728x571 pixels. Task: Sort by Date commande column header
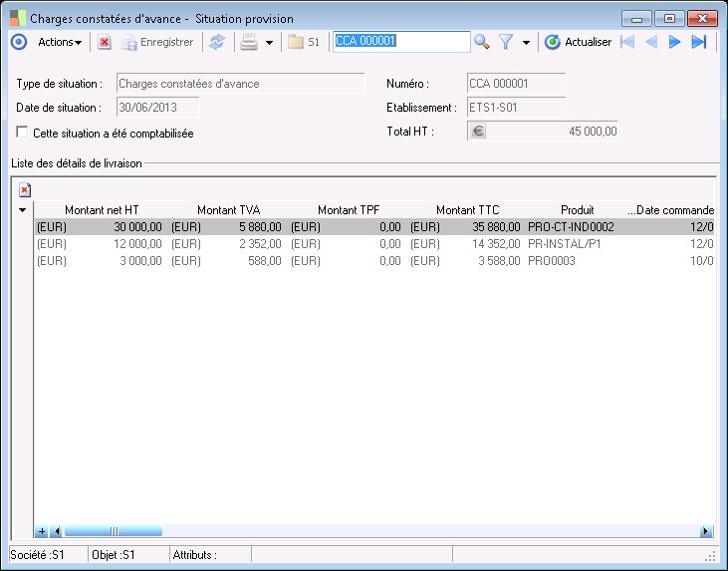tap(671, 210)
